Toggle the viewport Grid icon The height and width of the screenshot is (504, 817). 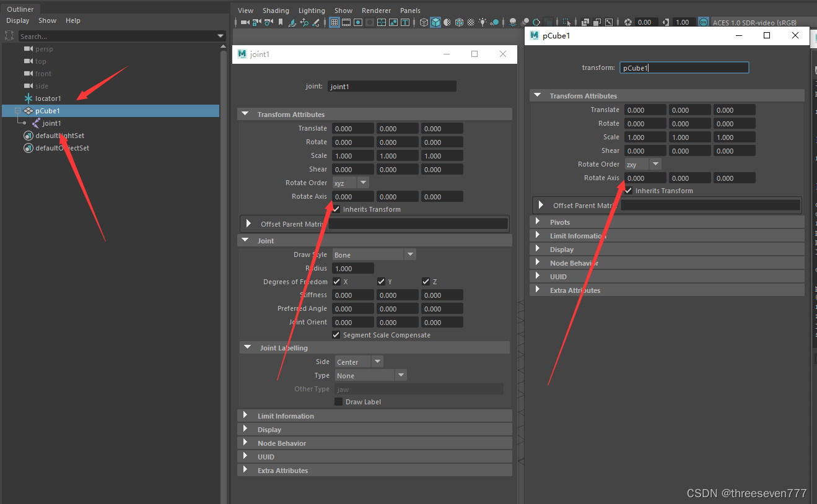pos(334,22)
